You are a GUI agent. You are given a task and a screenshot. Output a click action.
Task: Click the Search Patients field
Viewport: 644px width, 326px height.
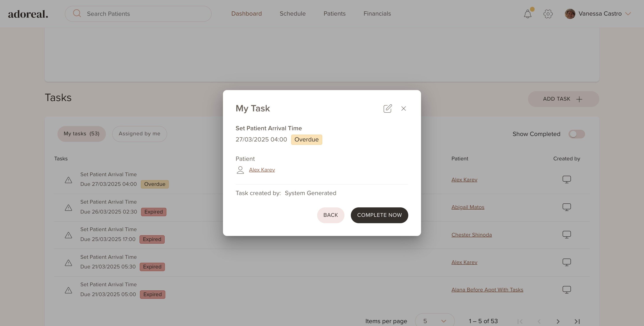pyautogui.click(x=145, y=14)
